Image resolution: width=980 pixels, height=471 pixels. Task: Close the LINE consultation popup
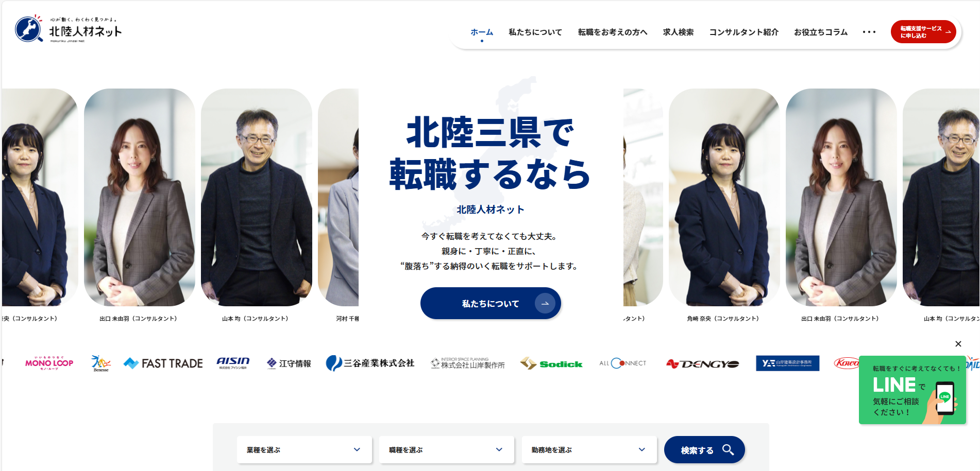tap(958, 344)
